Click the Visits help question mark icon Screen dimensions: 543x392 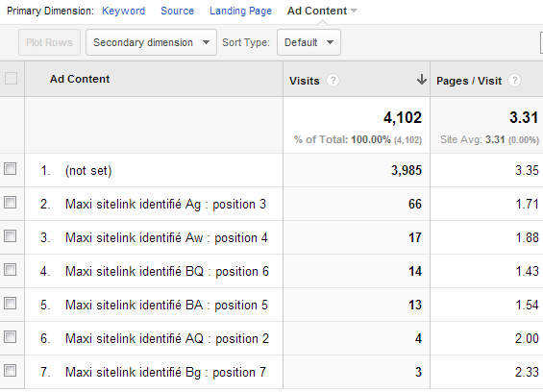tap(333, 81)
